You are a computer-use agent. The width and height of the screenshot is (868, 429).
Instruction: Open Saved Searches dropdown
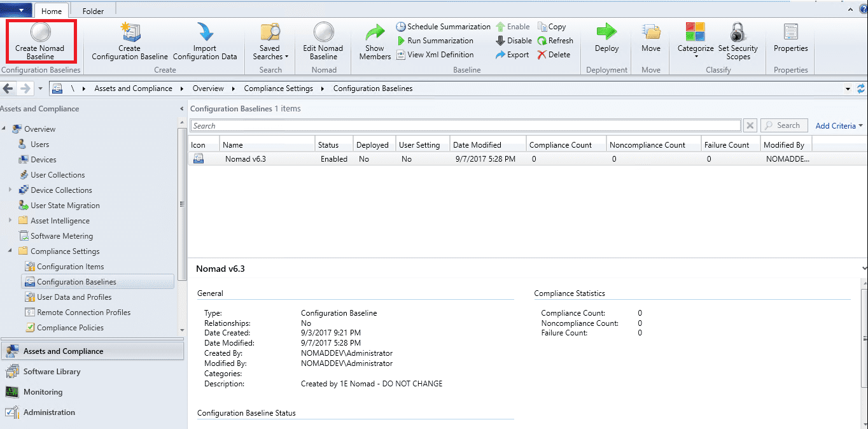[270, 42]
